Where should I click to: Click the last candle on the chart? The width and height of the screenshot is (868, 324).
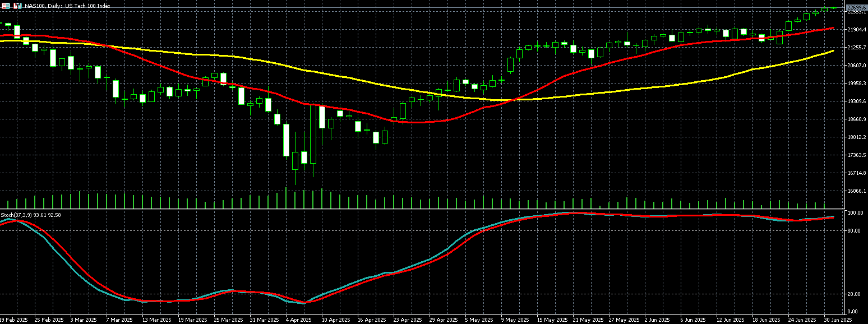[833, 8]
